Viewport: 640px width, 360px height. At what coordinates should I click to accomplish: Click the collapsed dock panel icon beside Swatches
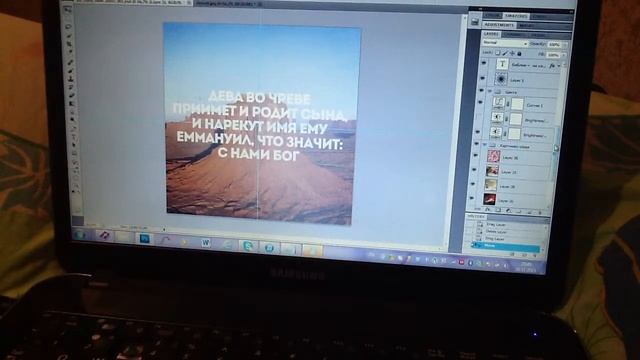click(x=475, y=22)
